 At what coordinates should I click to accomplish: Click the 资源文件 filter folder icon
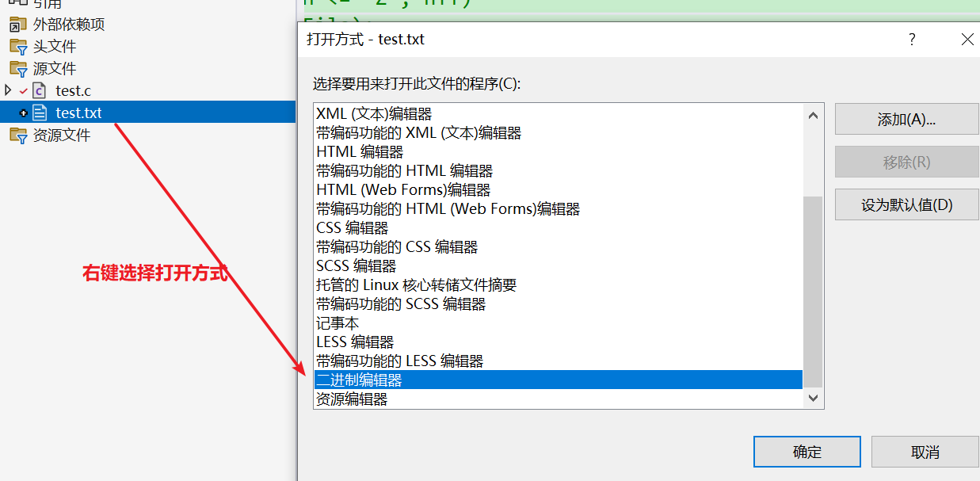[x=17, y=136]
